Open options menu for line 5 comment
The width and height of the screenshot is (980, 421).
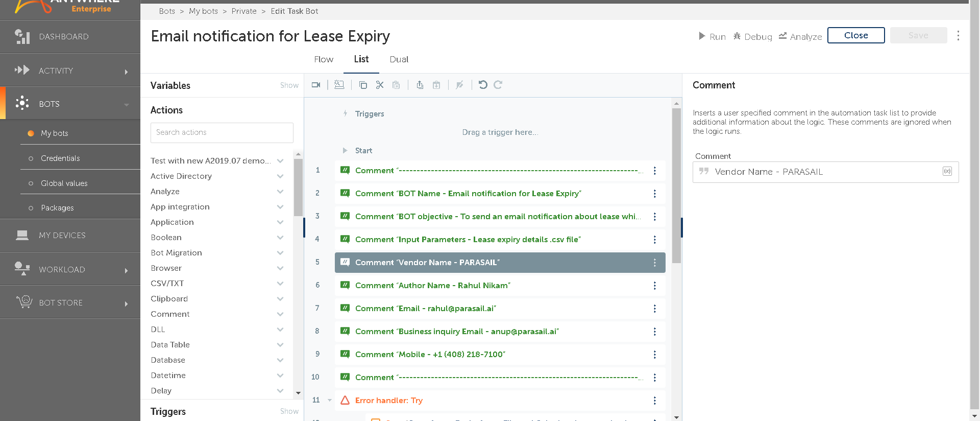[654, 263]
